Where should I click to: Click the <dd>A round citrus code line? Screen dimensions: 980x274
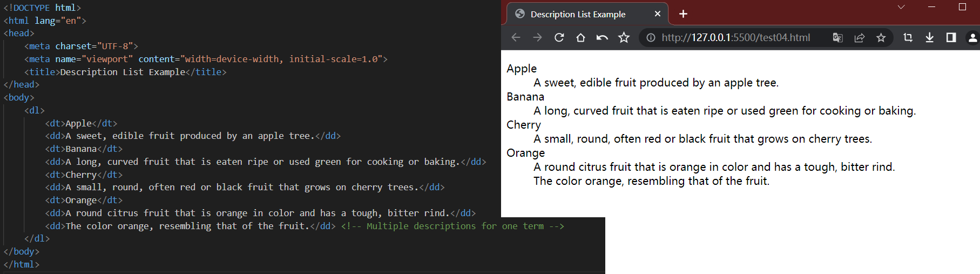[x=260, y=213]
